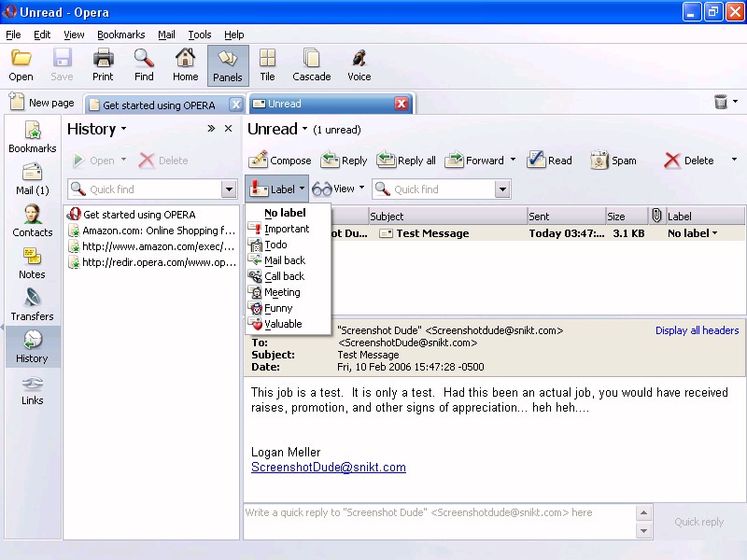The image size is (747, 560).
Task: Click the quick reply scroll down arrow
Action: [x=643, y=531]
